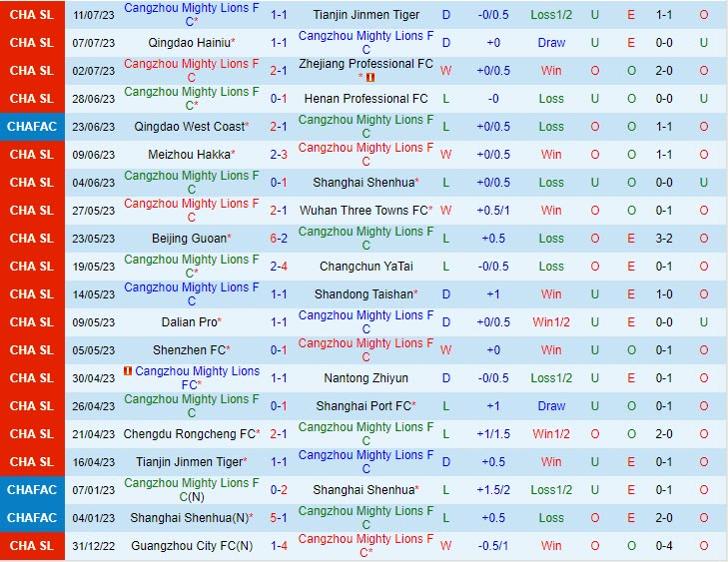The image size is (728, 562).
Task: Open the Nantong Zhiyun team link
Action: coord(365,378)
